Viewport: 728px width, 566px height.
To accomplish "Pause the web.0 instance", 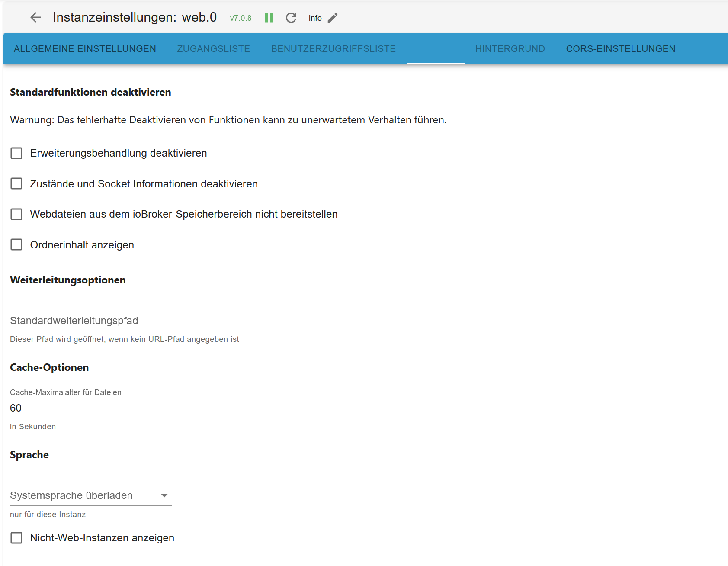I will [x=269, y=18].
